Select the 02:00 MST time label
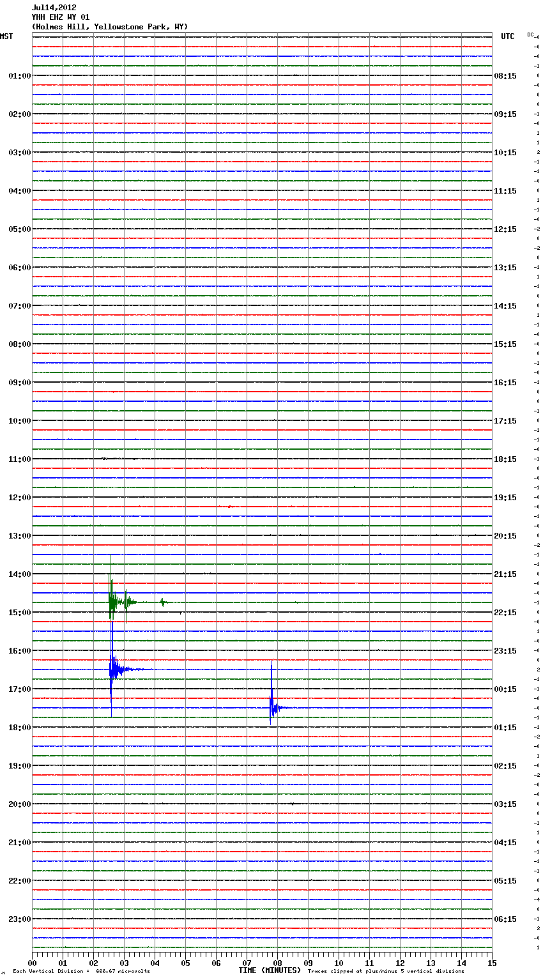The height and width of the screenshot is (980, 543). [x=20, y=114]
